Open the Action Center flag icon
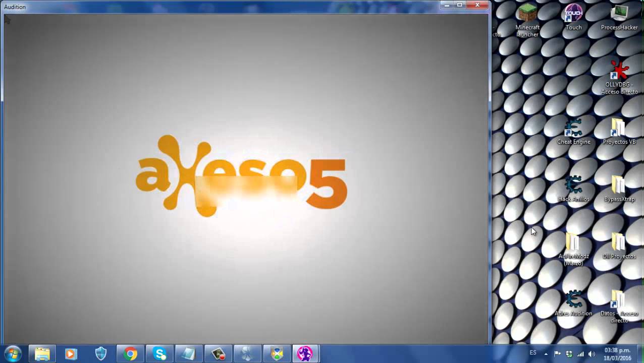The height and width of the screenshot is (363, 644). (x=557, y=354)
